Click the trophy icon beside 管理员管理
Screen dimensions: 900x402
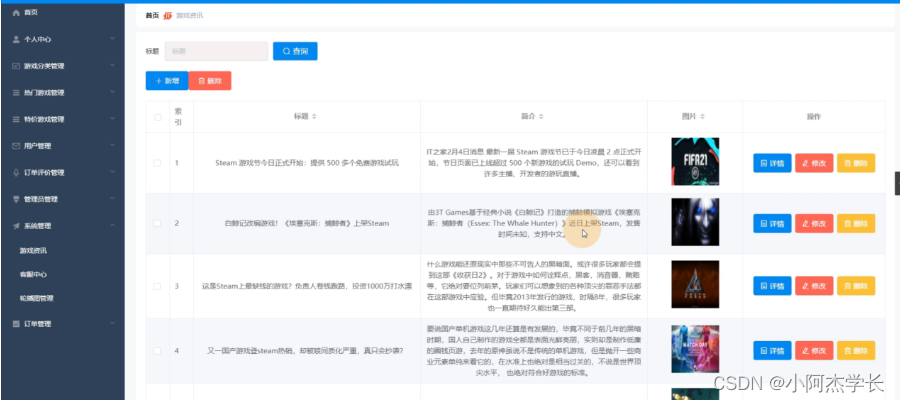click(16, 199)
